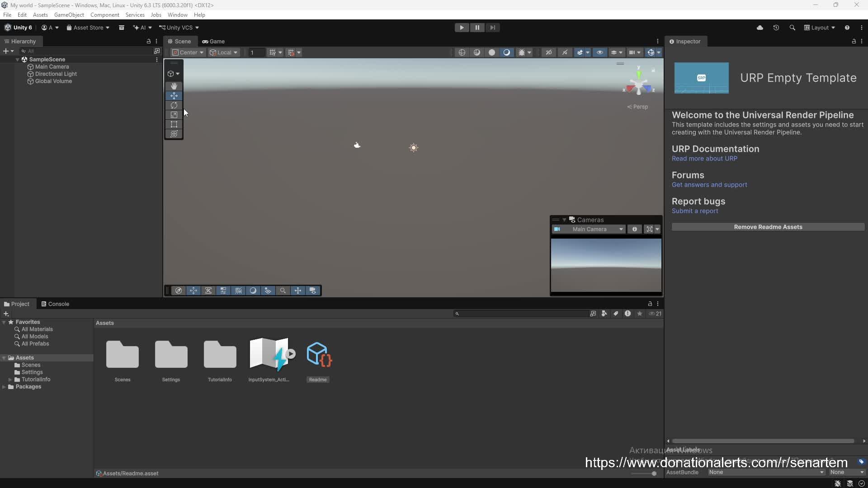Click the camera info icon in Cameras overlay

[x=634, y=229]
